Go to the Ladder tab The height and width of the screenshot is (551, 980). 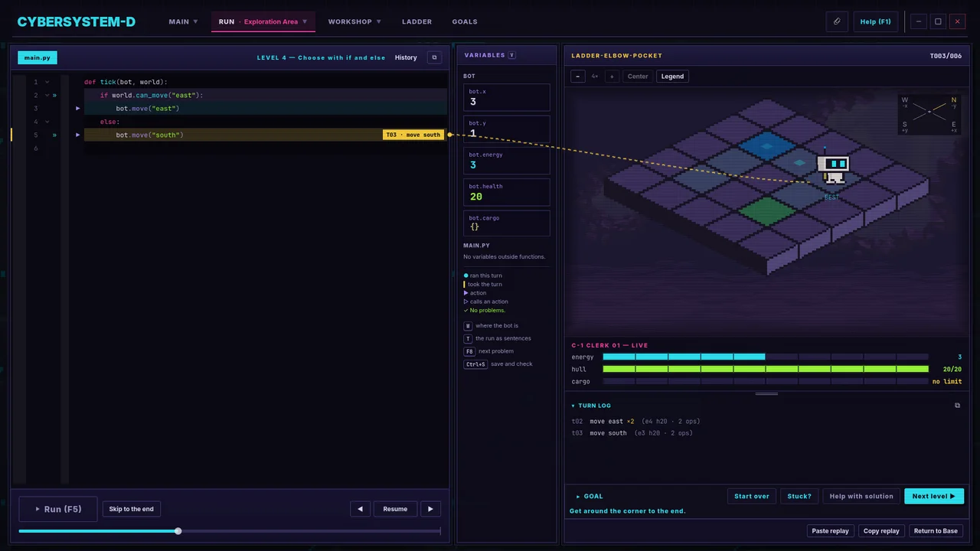pyautogui.click(x=416, y=21)
